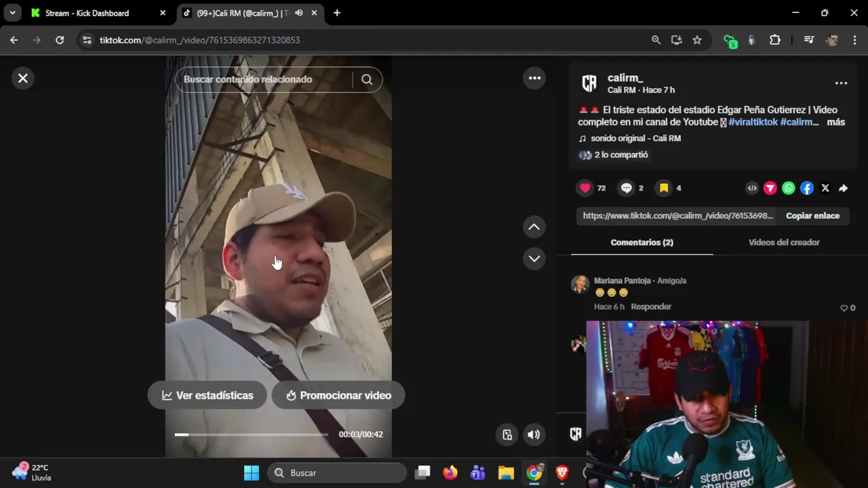Go to previous video with up chevron
The height and width of the screenshot is (488, 868).
pyautogui.click(x=534, y=227)
